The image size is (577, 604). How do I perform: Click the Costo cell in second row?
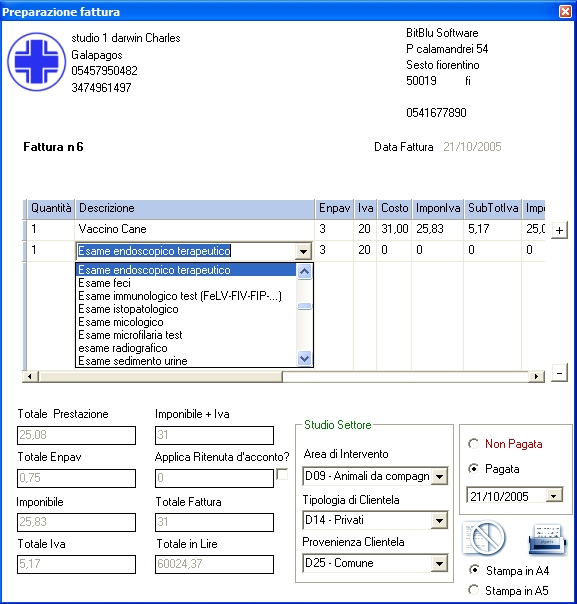[394, 250]
